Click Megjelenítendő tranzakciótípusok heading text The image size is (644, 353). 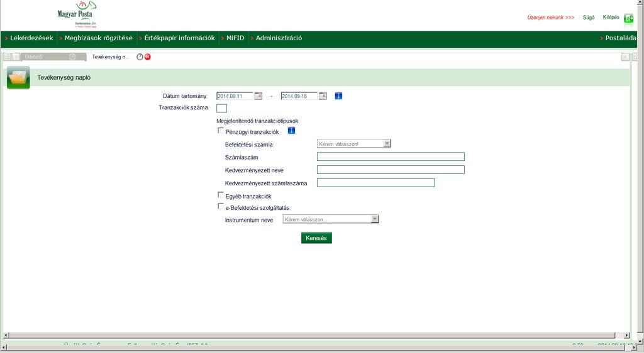[257, 121]
